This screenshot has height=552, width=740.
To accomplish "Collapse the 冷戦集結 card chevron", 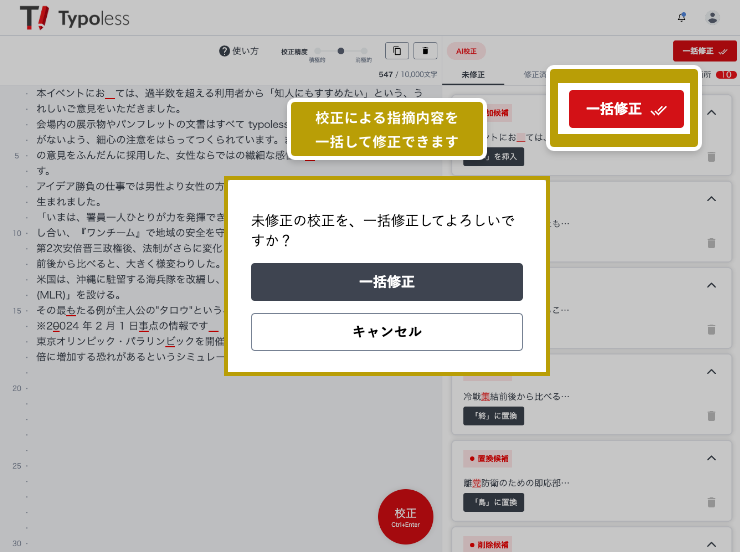I will coord(711,372).
